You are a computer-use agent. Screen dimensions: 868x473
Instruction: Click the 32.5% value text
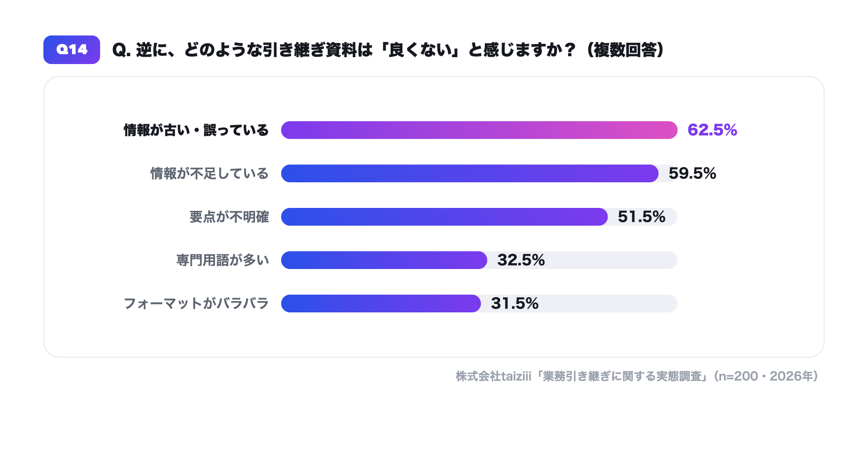click(x=521, y=260)
